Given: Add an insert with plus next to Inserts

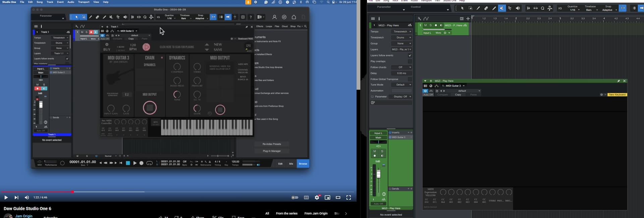Looking at the screenshot, I should [412, 133].
